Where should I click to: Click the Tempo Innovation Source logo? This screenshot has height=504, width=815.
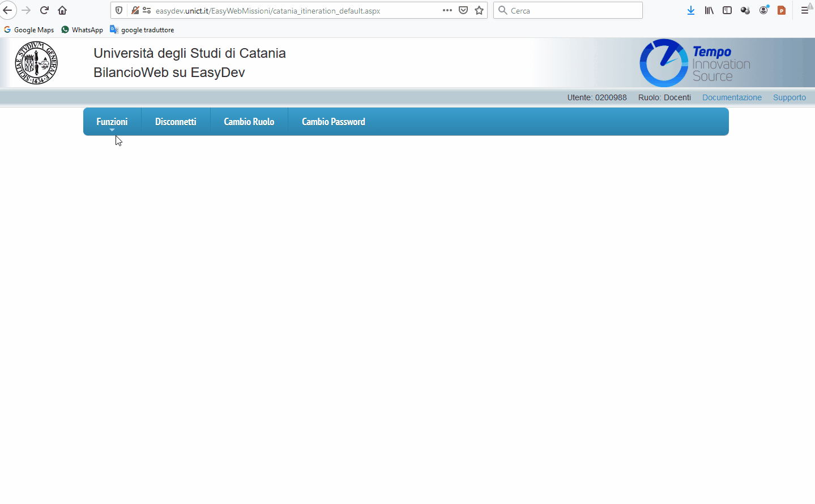pyautogui.click(x=695, y=63)
